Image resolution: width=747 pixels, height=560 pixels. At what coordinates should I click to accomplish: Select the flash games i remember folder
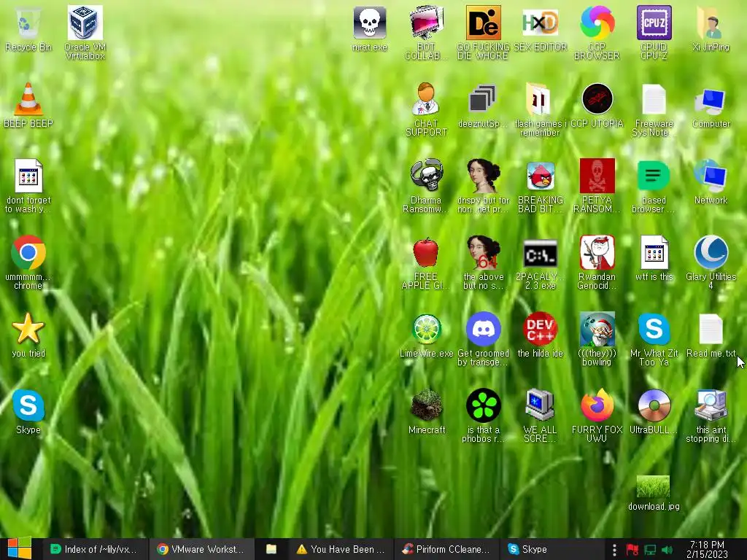tap(539, 99)
